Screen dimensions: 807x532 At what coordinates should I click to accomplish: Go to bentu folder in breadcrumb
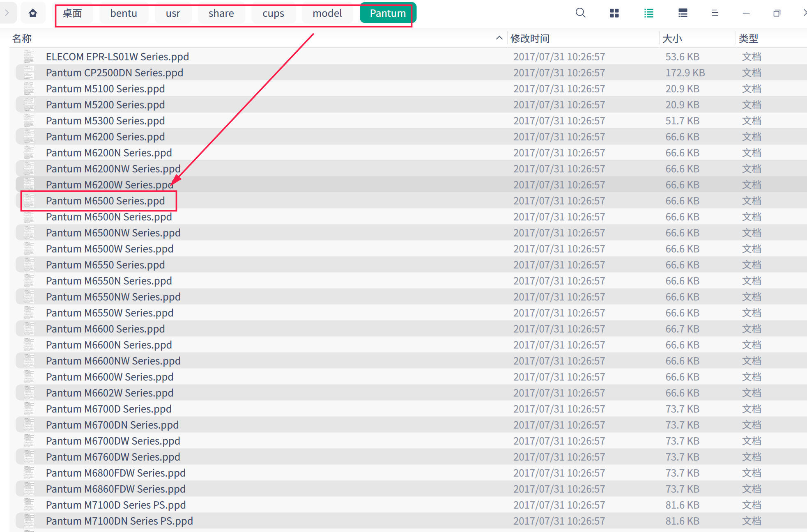[x=124, y=13]
